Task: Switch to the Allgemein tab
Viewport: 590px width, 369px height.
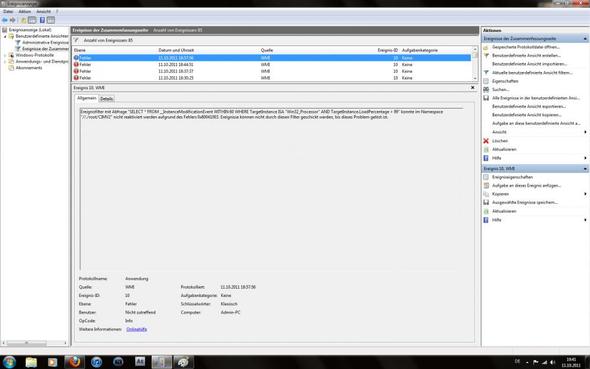Action: click(x=87, y=98)
